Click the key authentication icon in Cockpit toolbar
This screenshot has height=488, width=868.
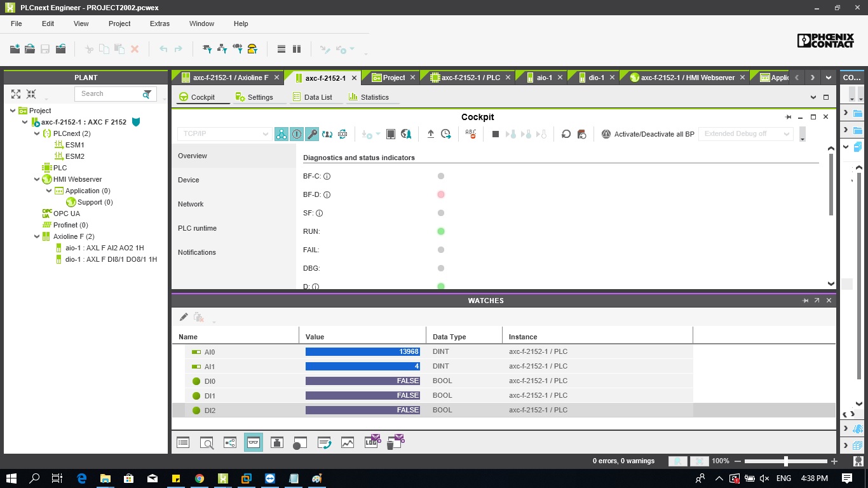click(311, 134)
